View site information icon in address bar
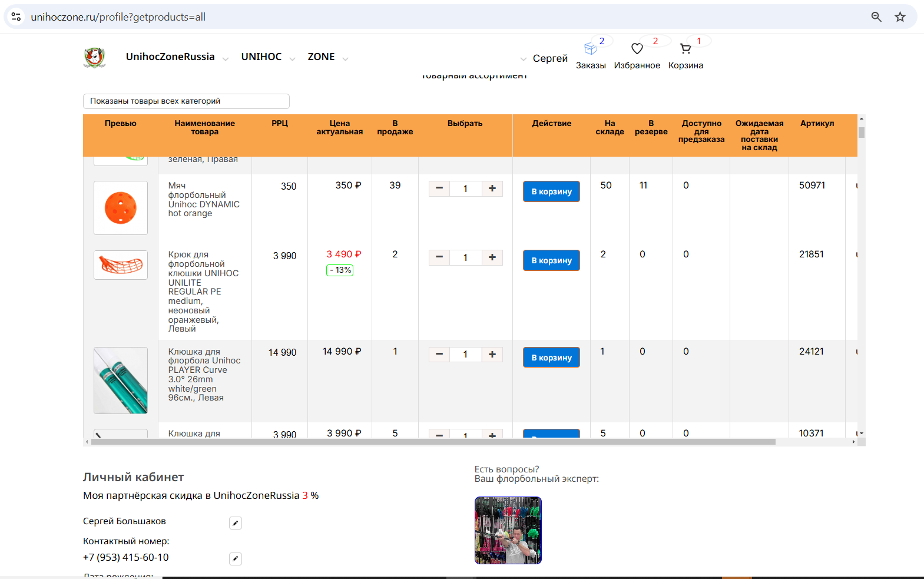 coord(16,17)
